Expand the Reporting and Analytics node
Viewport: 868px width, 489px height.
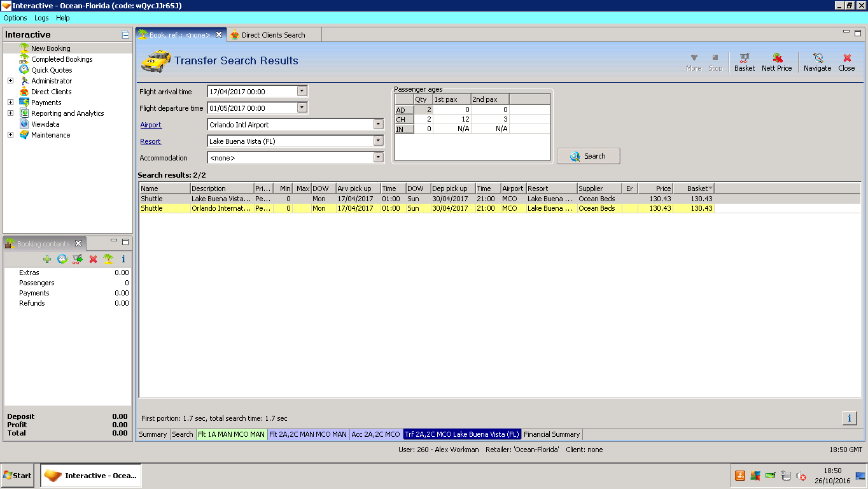(10, 113)
